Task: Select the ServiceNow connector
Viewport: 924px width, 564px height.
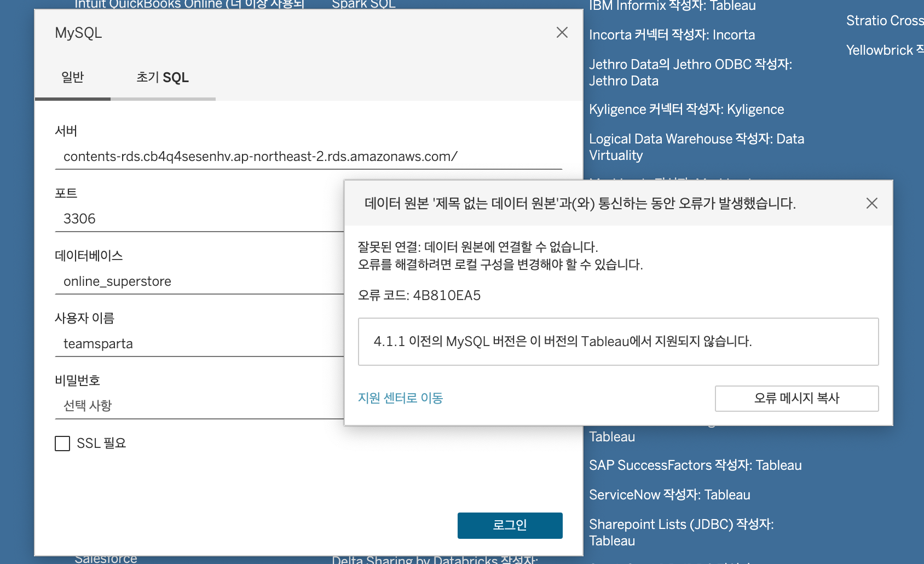Action: pos(669,495)
